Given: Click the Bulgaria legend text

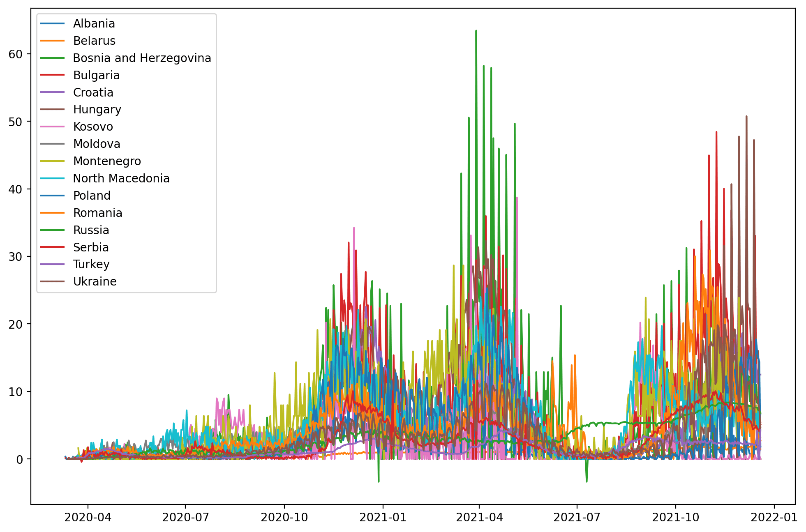Looking at the screenshot, I should (x=96, y=76).
